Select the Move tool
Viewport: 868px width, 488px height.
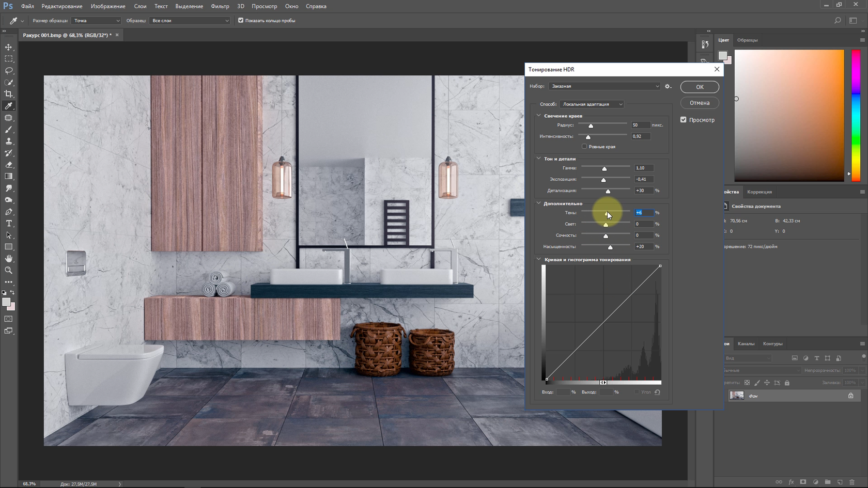coord(9,47)
